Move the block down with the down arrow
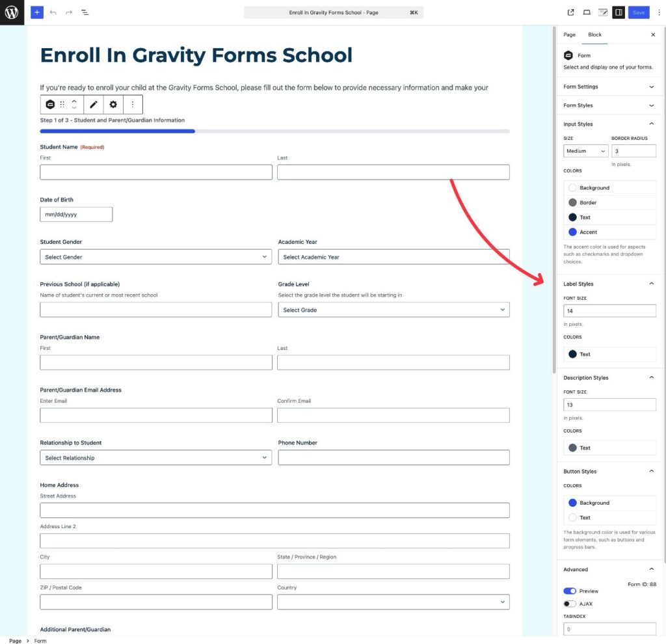Screen dimensions: 666x644 [x=74, y=107]
